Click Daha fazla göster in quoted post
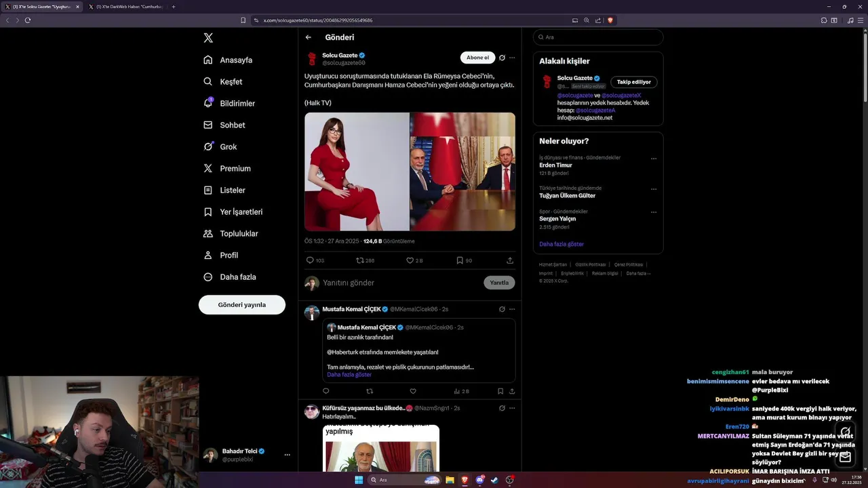 pyautogui.click(x=349, y=375)
